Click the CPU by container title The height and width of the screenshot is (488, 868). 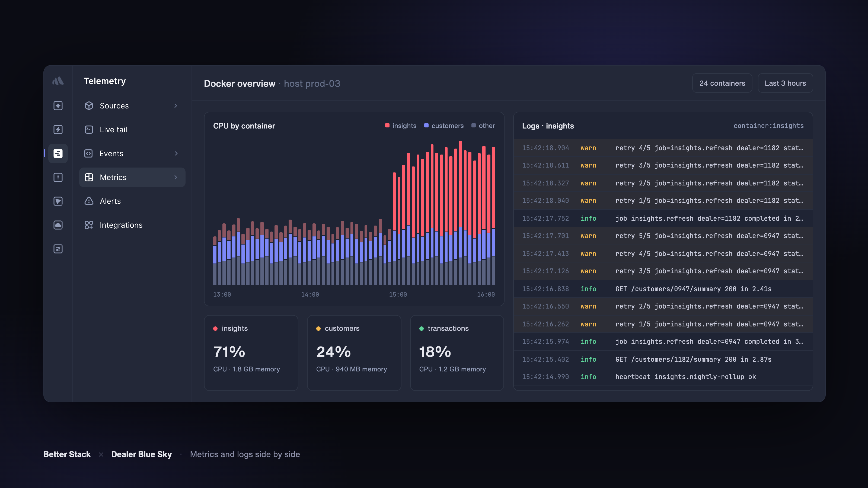[x=244, y=126]
